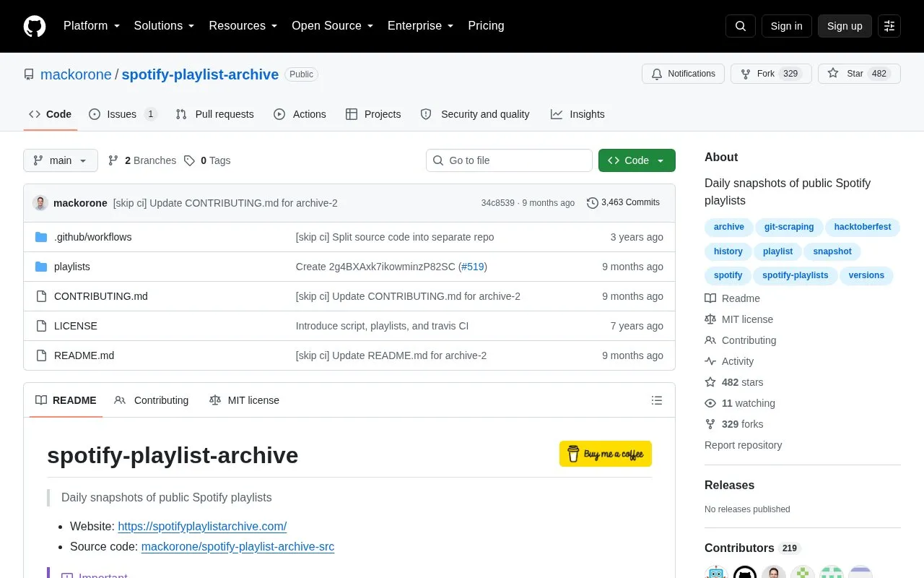Open the appearance settings icon beside Sign up

[x=889, y=26]
